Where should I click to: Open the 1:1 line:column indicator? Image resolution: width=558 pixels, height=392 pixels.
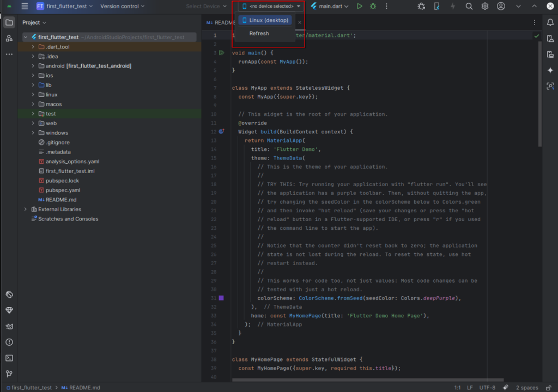click(x=457, y=388)
